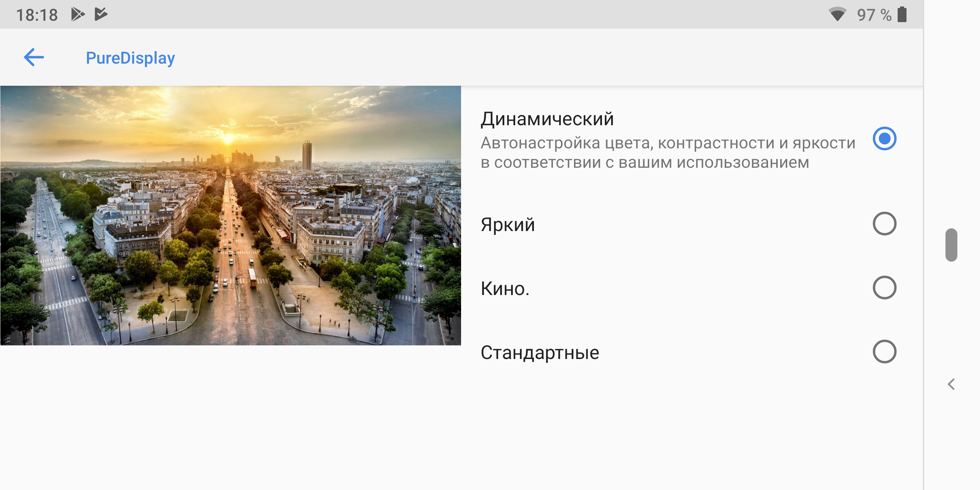
Task: Tap the back arrow icon
Action: pyautogui.click(x=34, y=58)
